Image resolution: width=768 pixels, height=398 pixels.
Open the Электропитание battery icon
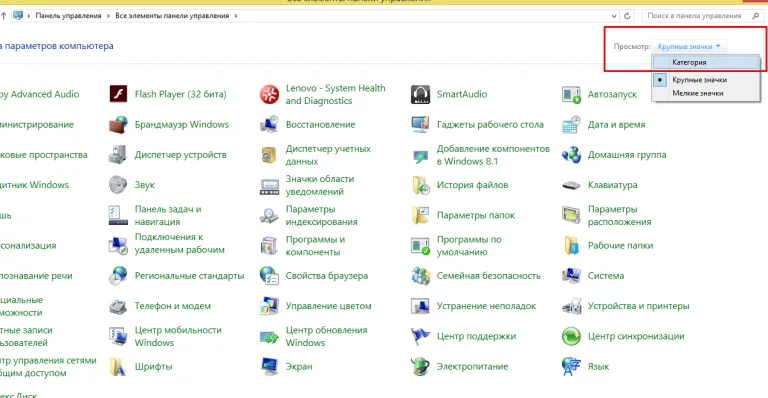tap(420, 367)
